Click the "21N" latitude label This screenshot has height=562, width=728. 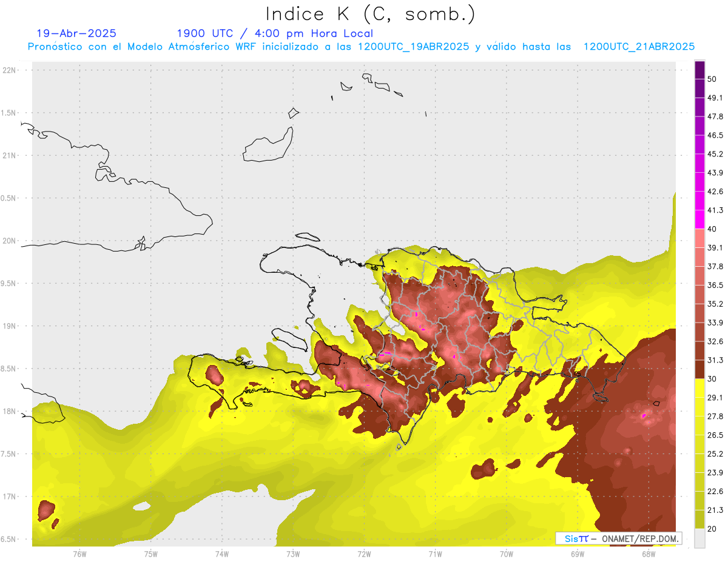pos(9,156)
